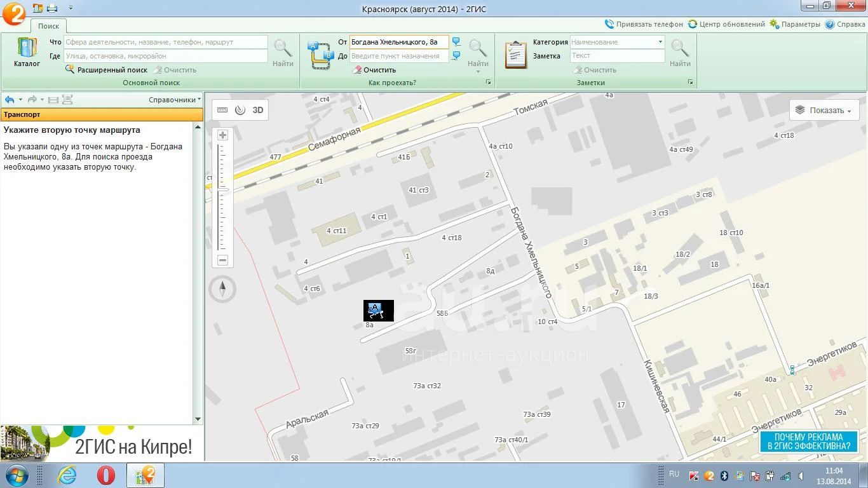The width and height of the screenshot is (868, 488).
Task: Zoom in with the plus button
Action: pyautogui.click(x=222, y=135)
